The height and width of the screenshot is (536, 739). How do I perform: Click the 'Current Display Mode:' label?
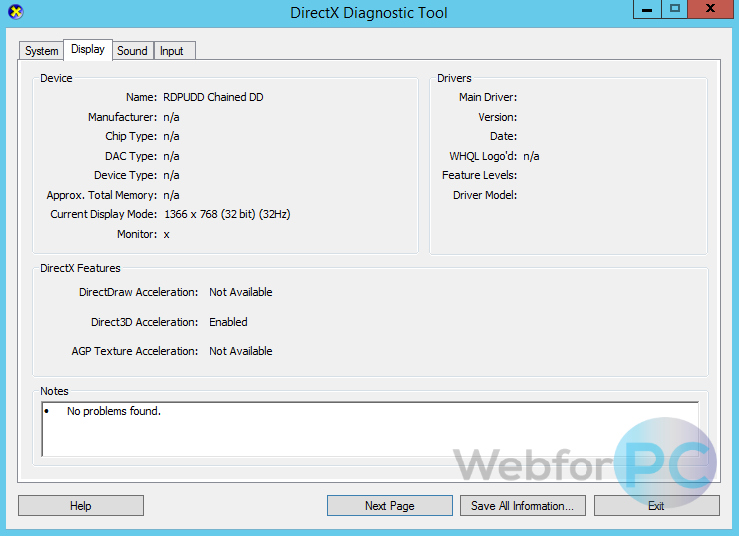pos(104,214)
